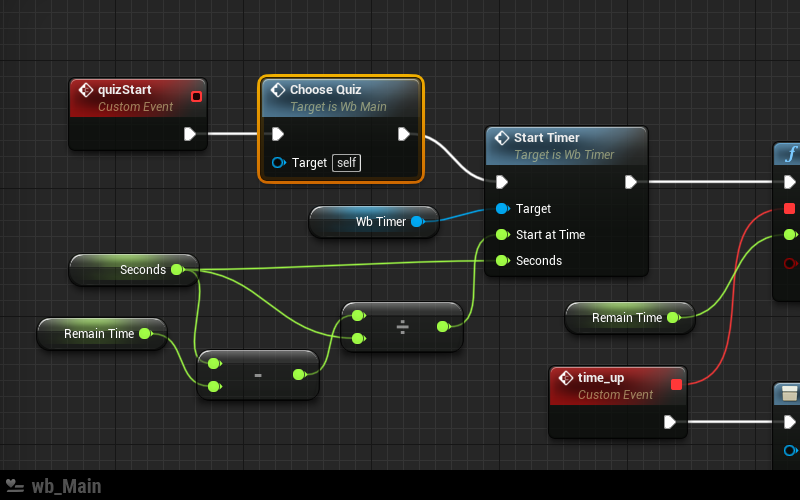Click the quizStart event node icon
This screenshot has width=800, height=500.
coord(86,90)
